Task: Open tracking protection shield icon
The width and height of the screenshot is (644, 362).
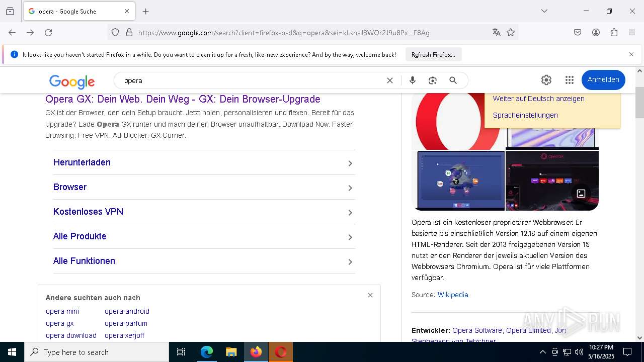Action: coord(115,32)
